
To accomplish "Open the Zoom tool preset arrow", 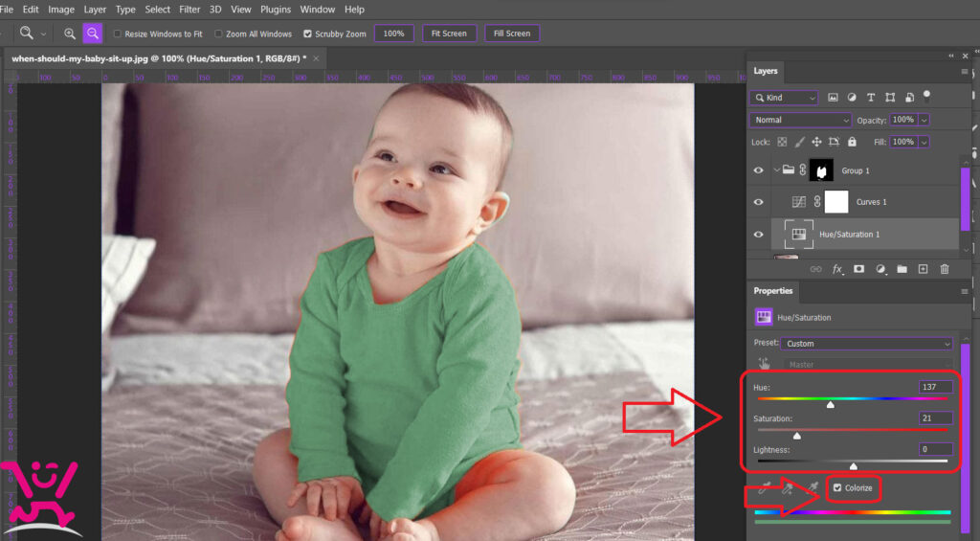I will tap(43, 34).
